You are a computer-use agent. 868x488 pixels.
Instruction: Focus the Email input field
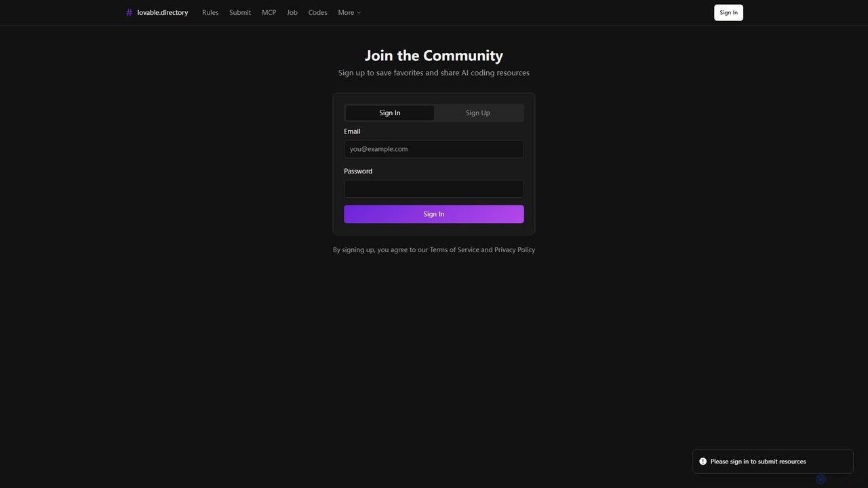pos(434,149)
